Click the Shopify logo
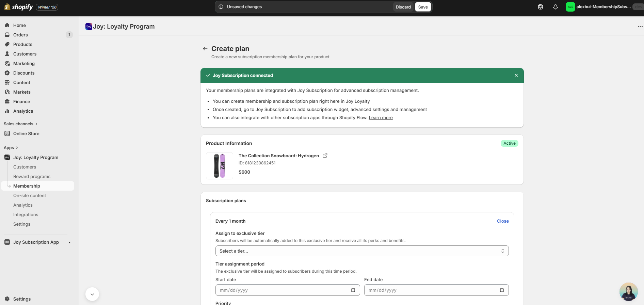Viewport: 644px width, 305px height. (x=19, y=7)
